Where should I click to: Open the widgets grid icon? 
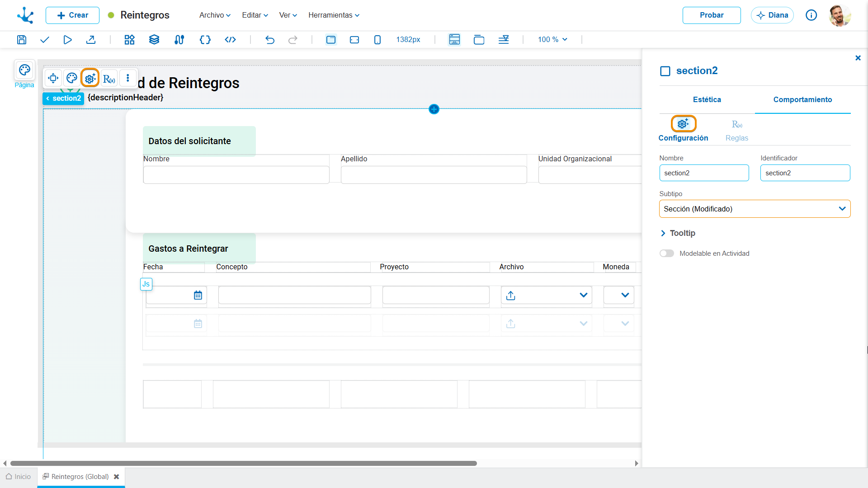coord(129,40)
